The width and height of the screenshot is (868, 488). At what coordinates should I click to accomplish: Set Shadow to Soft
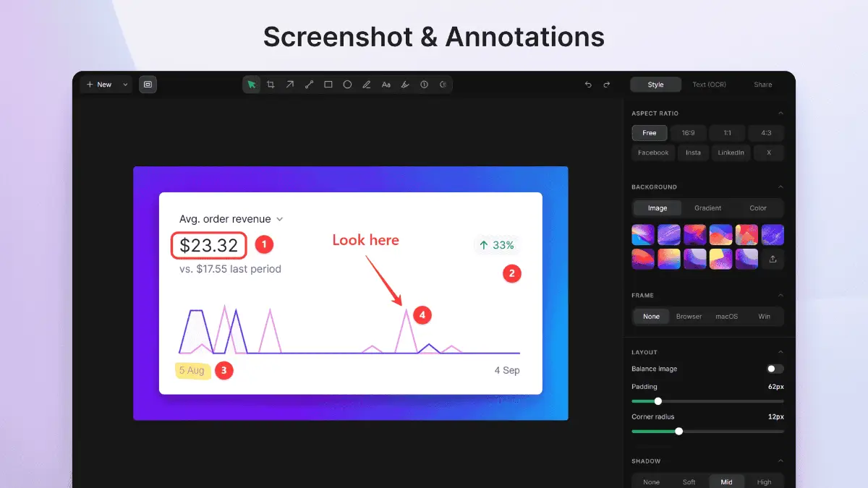689,482
